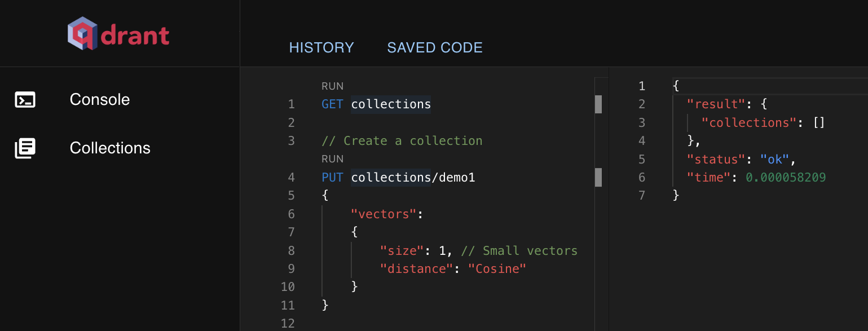
Task: Click the Create a collection comment
Action: (402, 140)
